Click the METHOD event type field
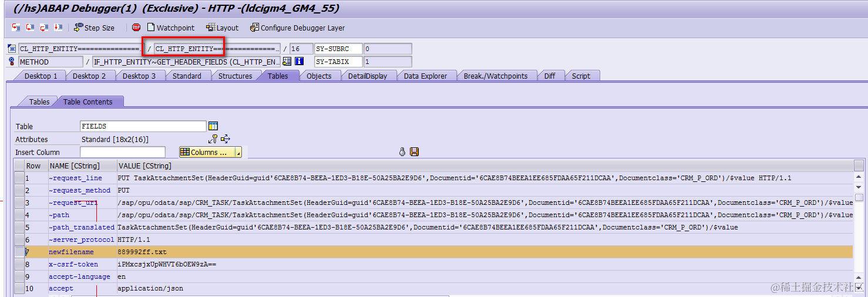The height and width of the screenshot is (297, 868). coord(51,62)
